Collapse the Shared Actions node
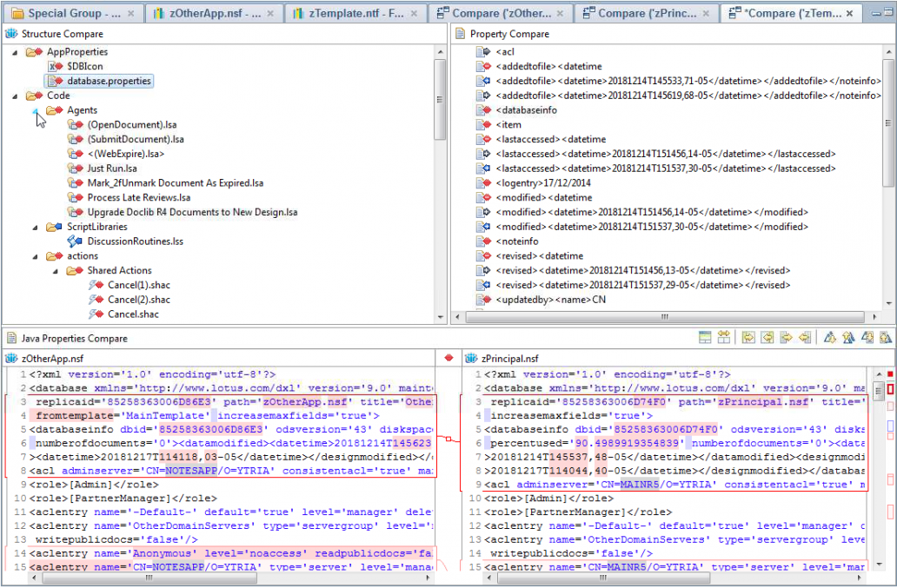 click(x=56, y=271)
